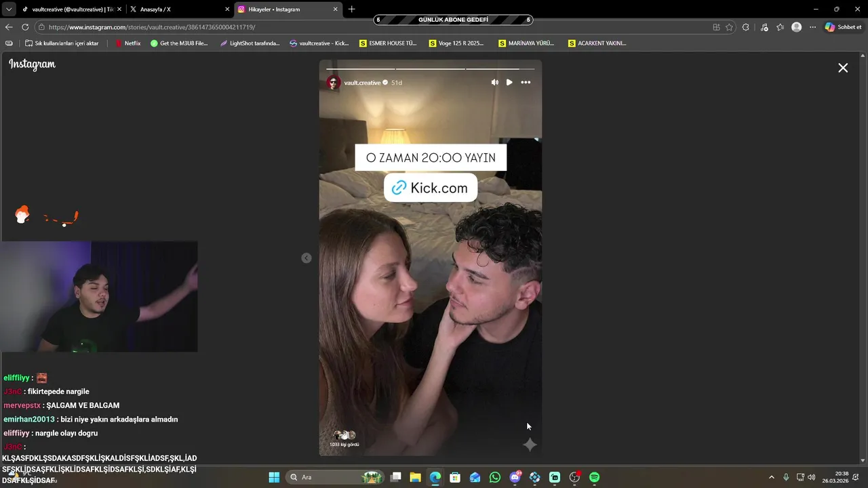Open Copilot 'Sohbet et' button
This screenshot has width=868, height=488.
click(x=843, y=27)
